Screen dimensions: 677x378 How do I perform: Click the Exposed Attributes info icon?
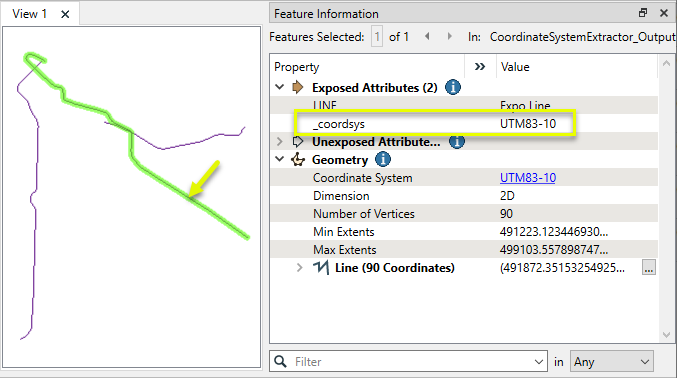click(x=452, y=87)
